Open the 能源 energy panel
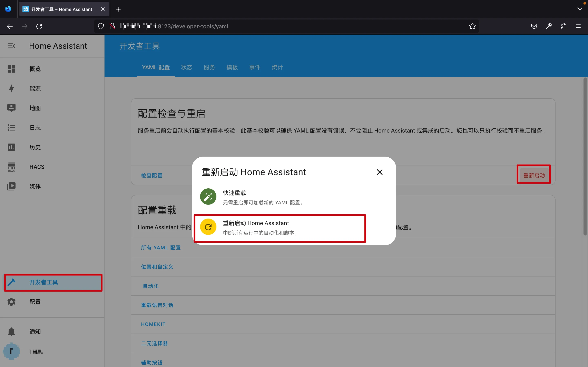The height and width of the screenshot is (367, 588). [x=35, y=89]
